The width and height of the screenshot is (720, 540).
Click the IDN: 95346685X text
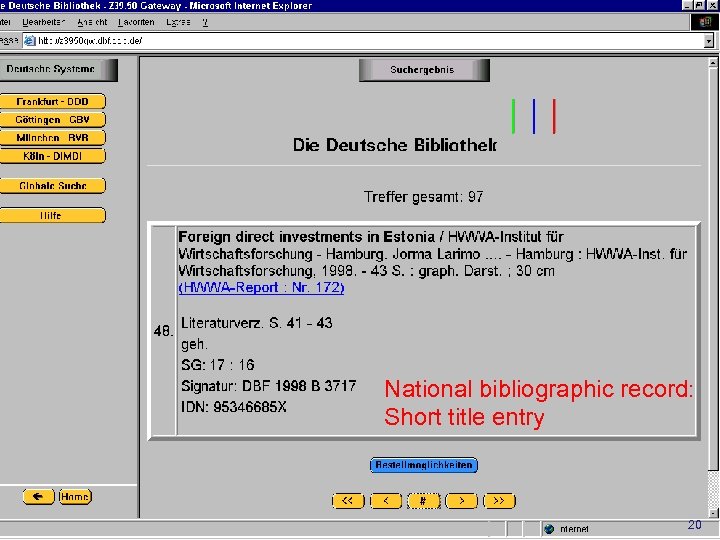[x=234, y=407]
